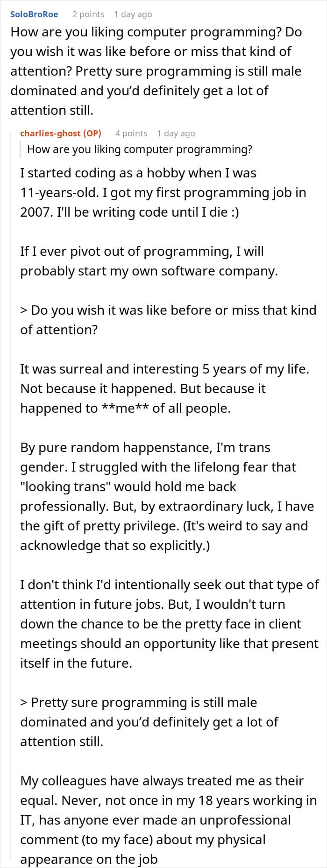Click the paragraph starting "I started coding as a hobby"
This screenshot has width=327, height=868.
[163, 192]
